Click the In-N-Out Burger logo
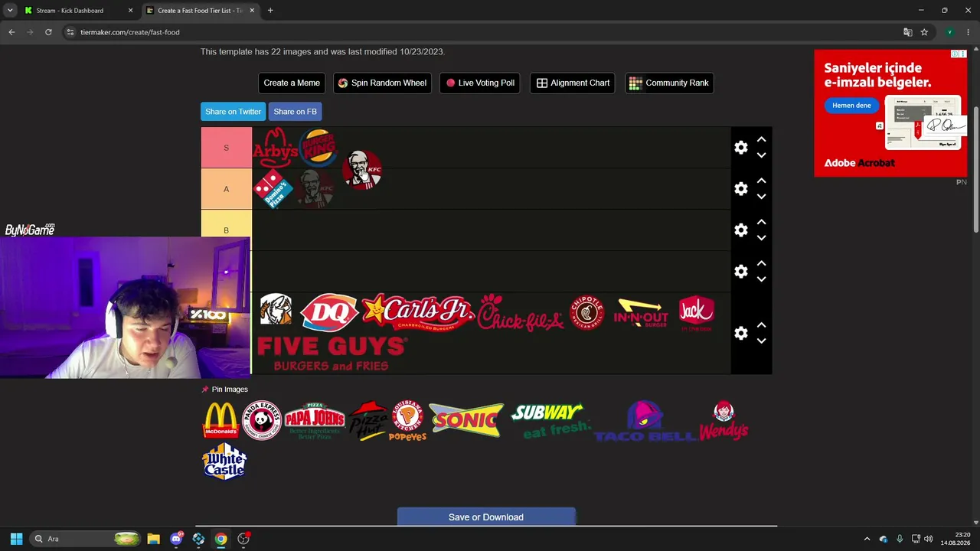 coord(641,312)
